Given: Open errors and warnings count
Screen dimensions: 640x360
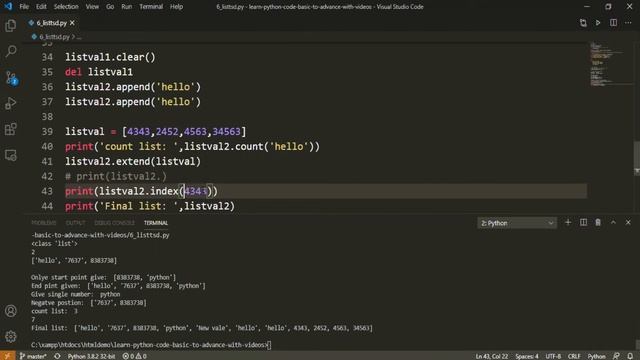Looking at the screenshot, I should coord(134,356).
